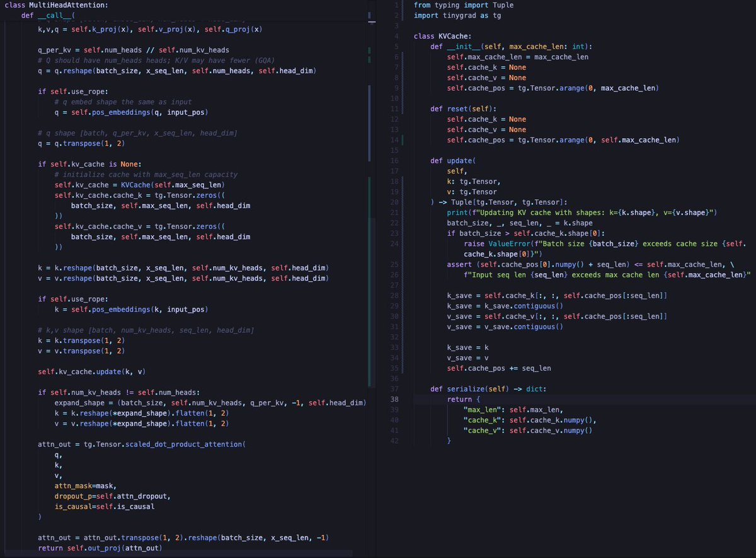Click line number 4 in right editor gutter
Image resolution: width=756 pixels, height=558 pixels.
point(397,36)
